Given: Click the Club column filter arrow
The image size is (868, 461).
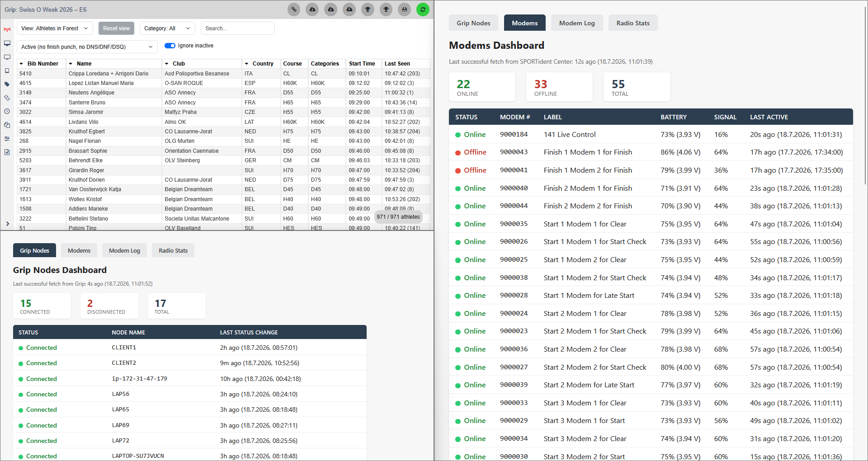Looking at the screenshot, I should pos(167,64).
